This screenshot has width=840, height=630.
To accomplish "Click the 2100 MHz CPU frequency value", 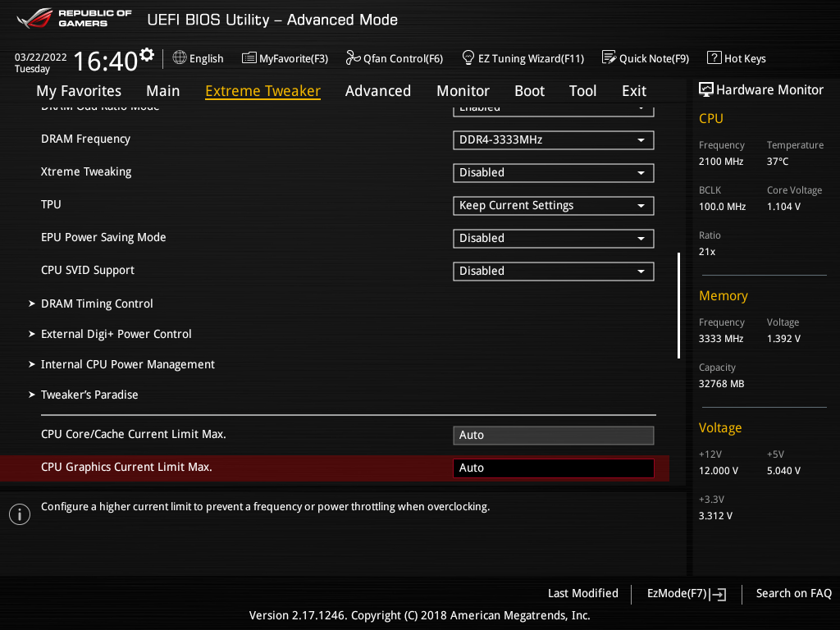I will (x=721, y=162).
